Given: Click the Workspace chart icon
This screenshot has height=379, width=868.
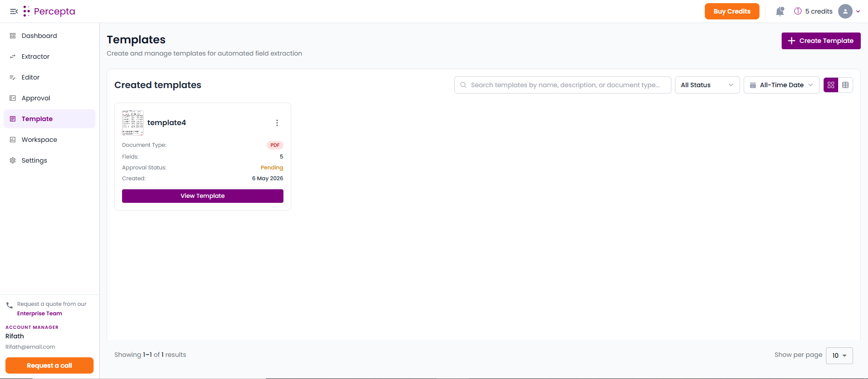Looking at the screenshot, I should pyautogui.click(x=13, y=140).
